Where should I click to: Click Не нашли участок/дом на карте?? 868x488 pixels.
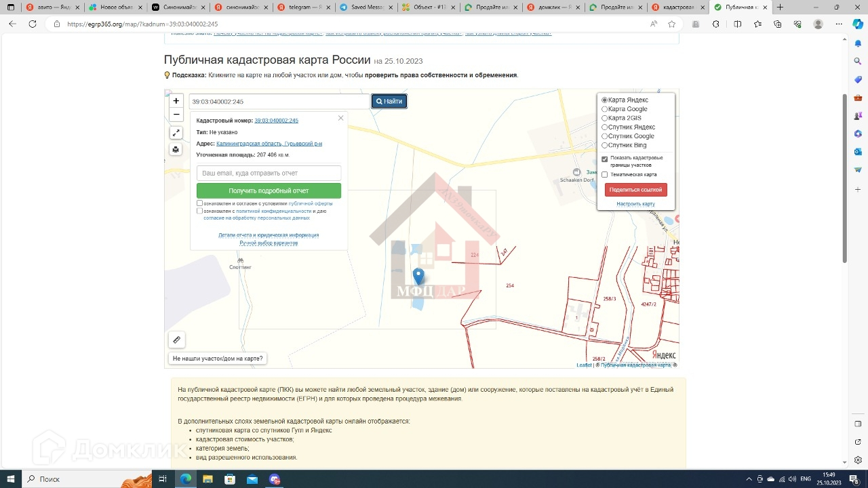(218, 359)
